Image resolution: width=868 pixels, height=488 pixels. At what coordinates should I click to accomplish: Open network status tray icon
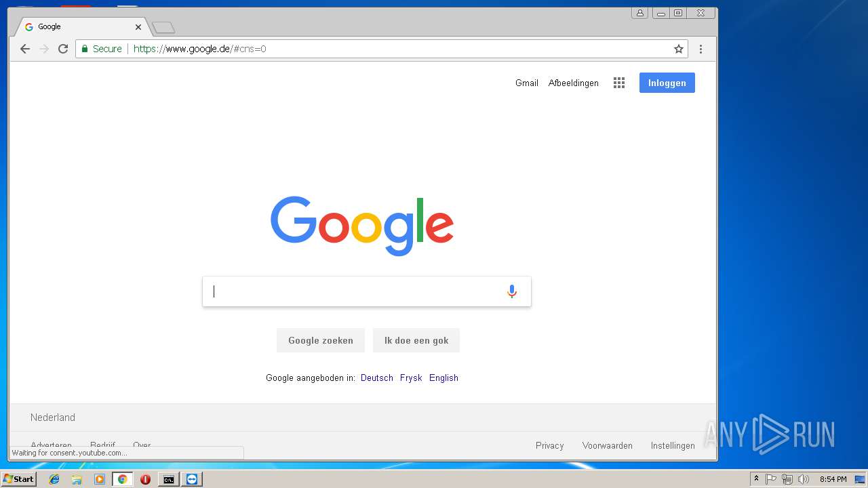click(787, 479)
